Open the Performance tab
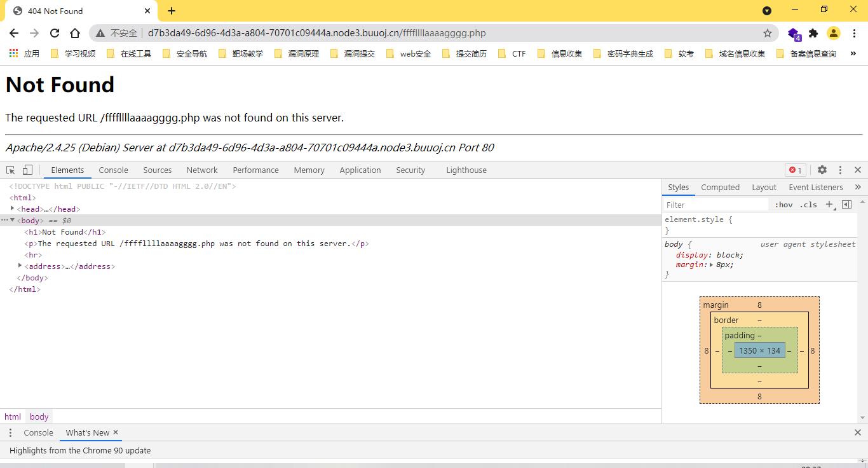This screenshot has width=868, height=468. click(255, 170)
